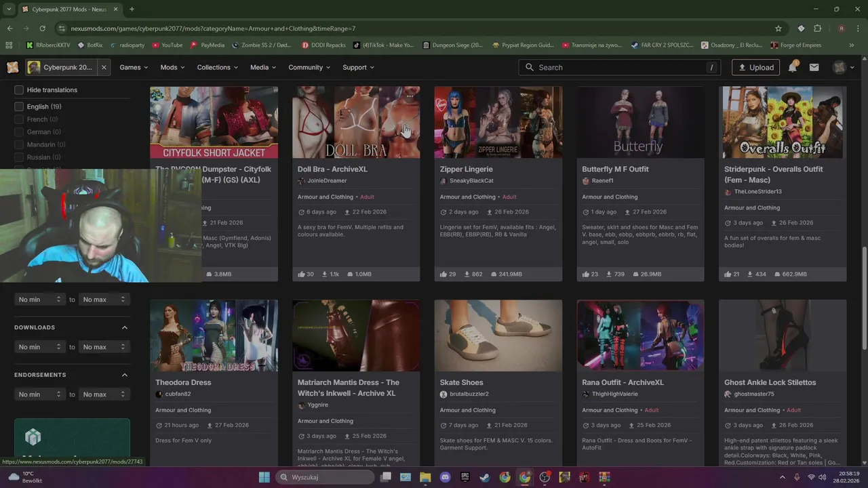Click the Chrome address bar URL
868x488 pixels.
[x=213, y=28]
